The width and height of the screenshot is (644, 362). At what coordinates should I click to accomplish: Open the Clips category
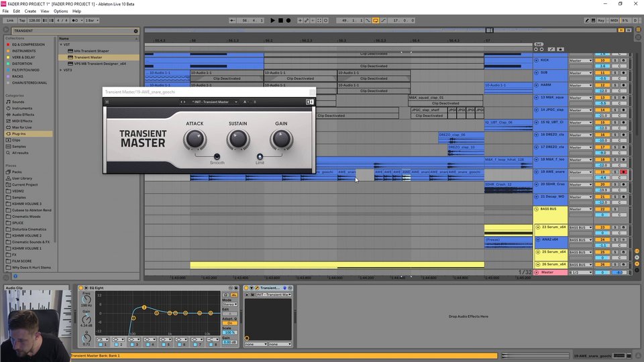click(16, 140)
